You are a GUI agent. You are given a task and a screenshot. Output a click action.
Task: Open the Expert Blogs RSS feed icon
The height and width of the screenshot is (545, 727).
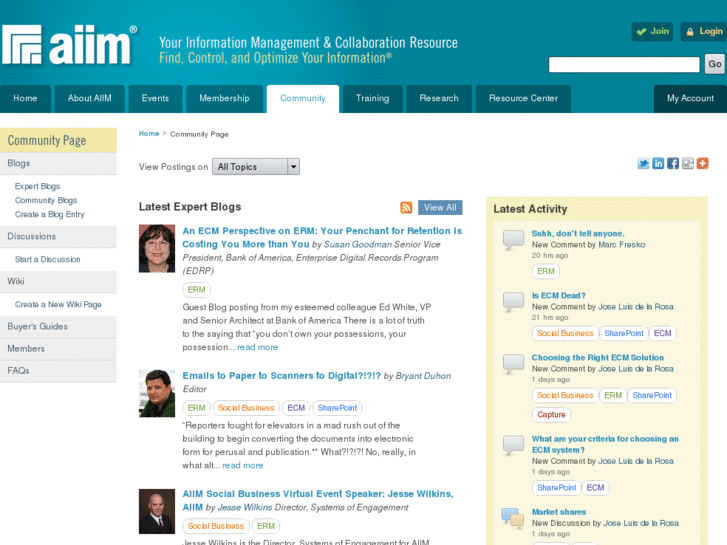click(406, 207)
